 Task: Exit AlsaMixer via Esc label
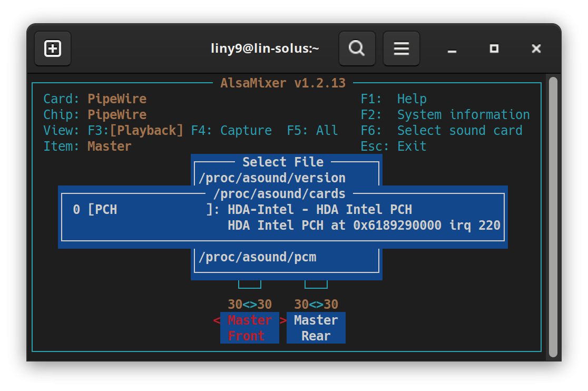click(394, 146)
